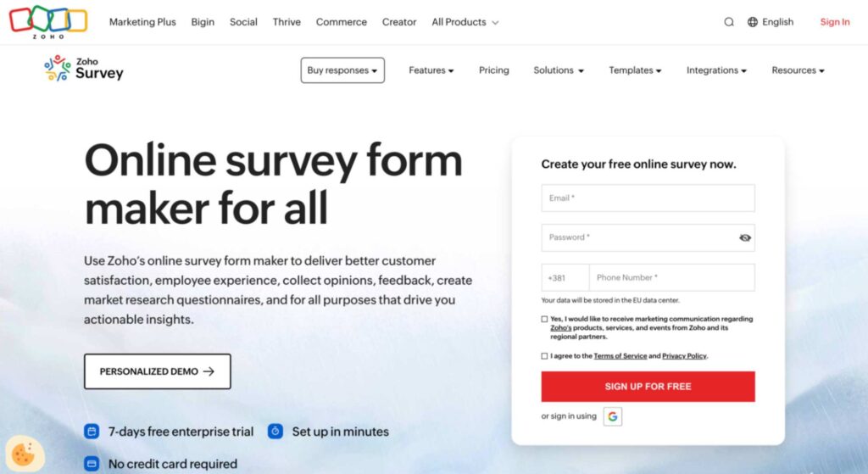
Task: Expand the All Products dropdown
Action: (465, 22)
